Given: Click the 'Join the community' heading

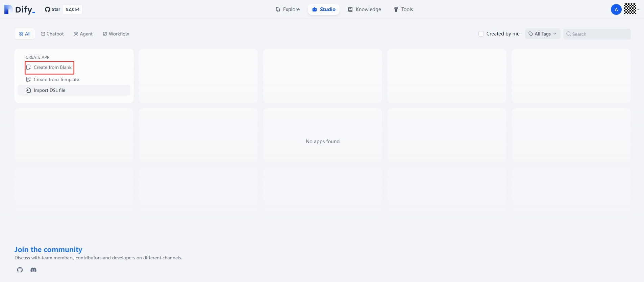Looking at the screenshot, I should pyautogui.click(x=48, y=250).
